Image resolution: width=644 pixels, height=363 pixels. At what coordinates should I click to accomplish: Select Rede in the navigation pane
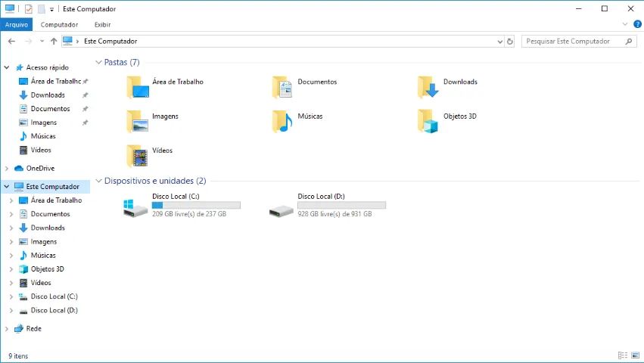click(x=33, y=329)
